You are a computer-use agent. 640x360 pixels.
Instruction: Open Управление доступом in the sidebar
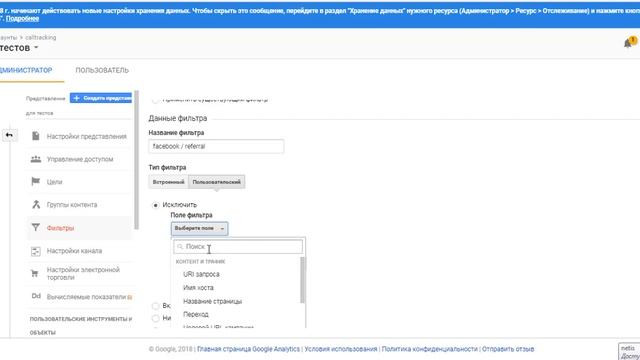81,159
